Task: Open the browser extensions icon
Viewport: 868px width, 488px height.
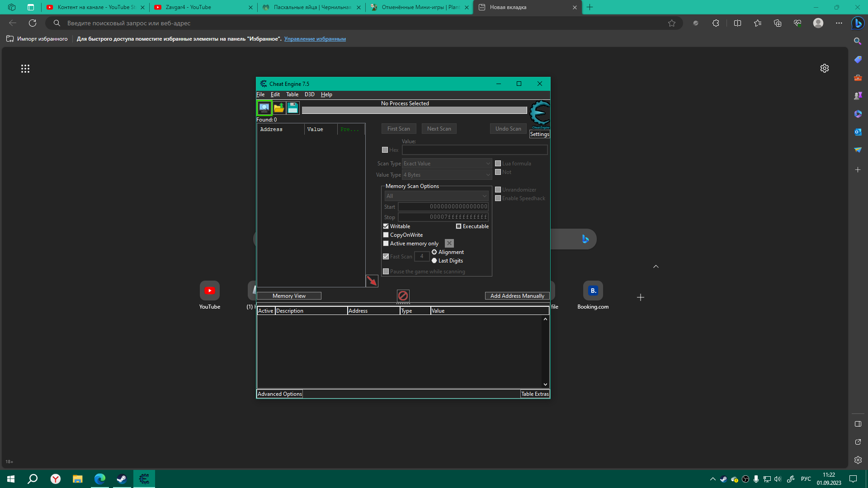Action: coord(716,23)
